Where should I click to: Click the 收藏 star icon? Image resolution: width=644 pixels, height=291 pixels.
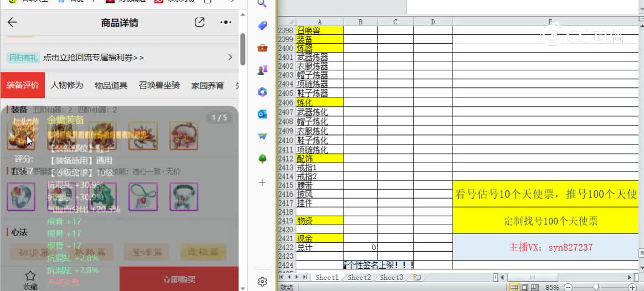pos(30,276)
